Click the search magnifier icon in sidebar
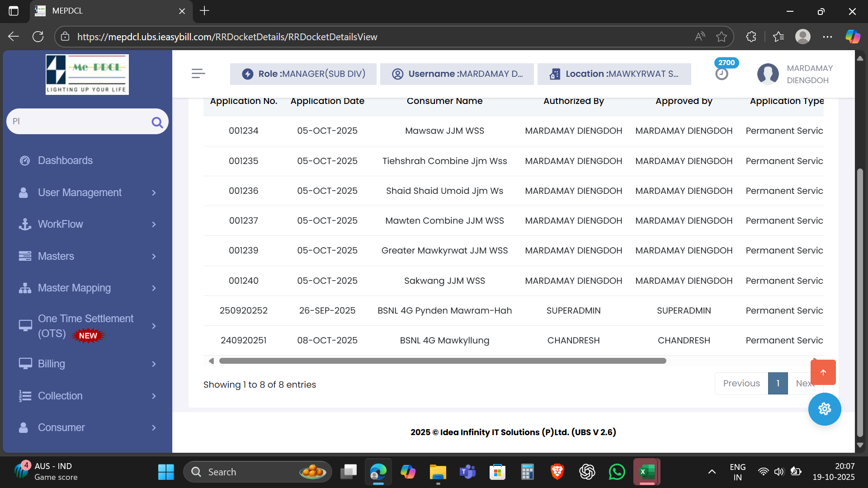Image resolution: width=868 pixels, height=488 pixels. (157, 122)
